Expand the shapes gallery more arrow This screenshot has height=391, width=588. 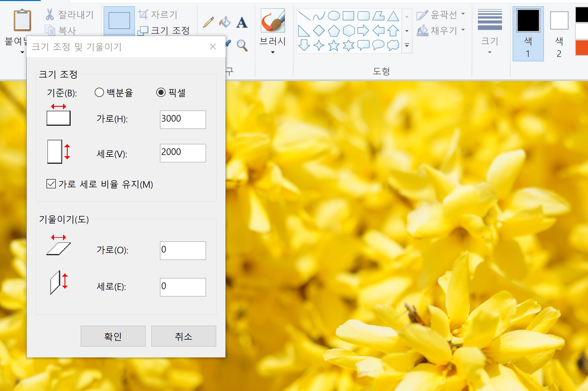407,46
